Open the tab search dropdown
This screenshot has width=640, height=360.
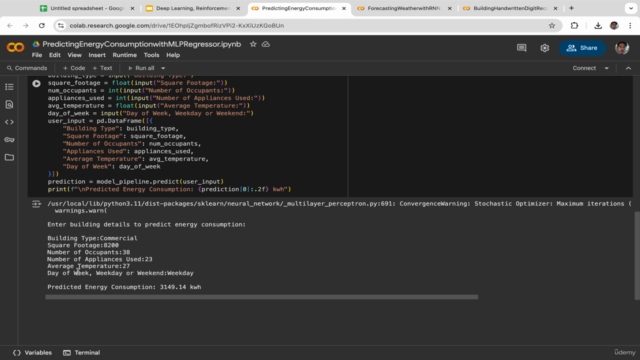point(631,8)
